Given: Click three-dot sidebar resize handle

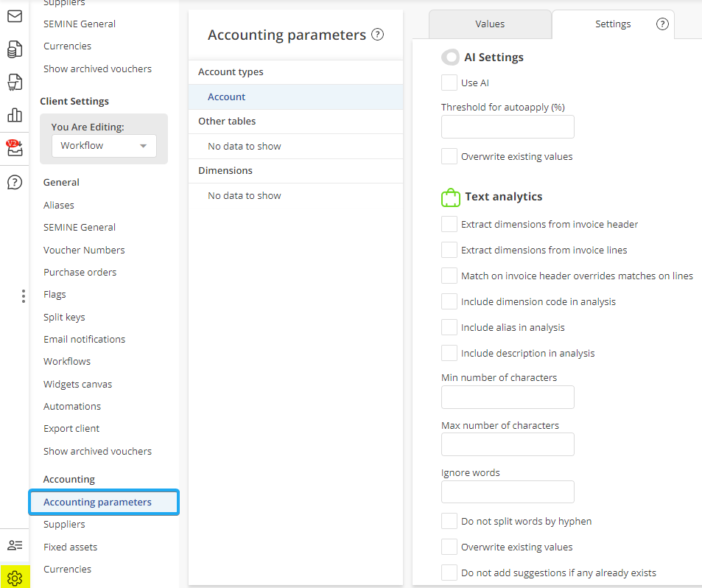Looking at the screenshot, I should [24, 296].
